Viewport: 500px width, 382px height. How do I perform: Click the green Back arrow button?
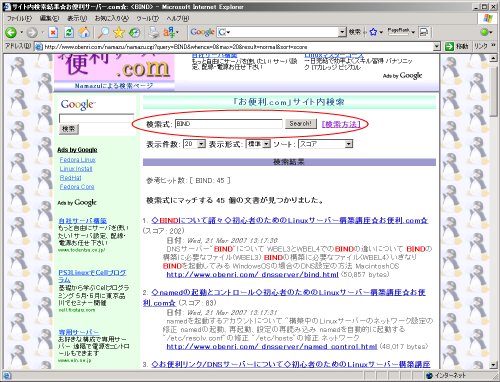11,32
